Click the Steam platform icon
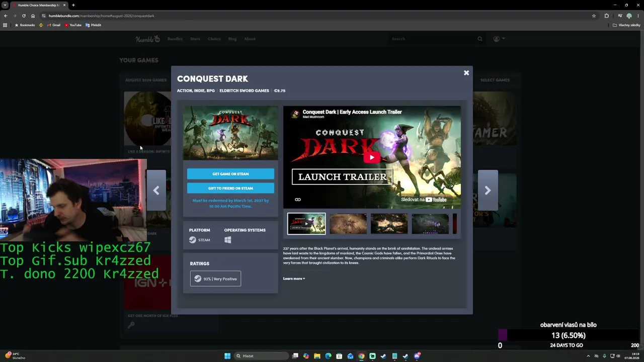 [x=193, y=240]
